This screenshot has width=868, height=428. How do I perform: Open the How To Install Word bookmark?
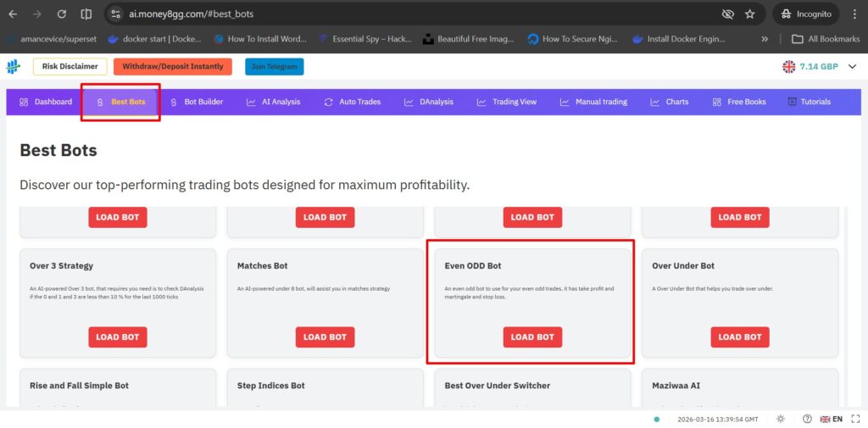260,39
